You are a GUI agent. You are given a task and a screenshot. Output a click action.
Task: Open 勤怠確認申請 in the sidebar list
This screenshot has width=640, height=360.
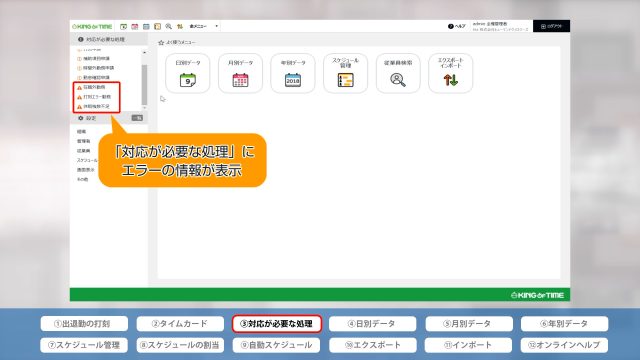(93, 78)
